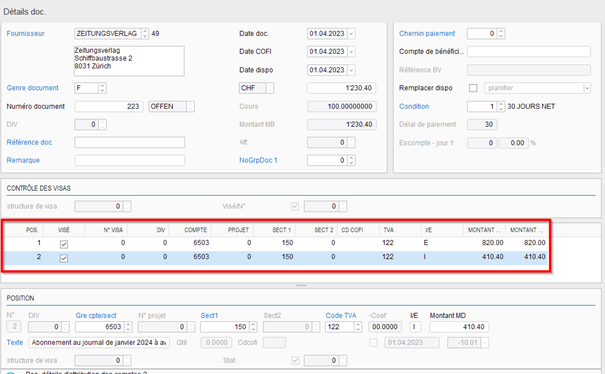Click account 6503 in row 1
This screenshot has width=605, height=374.
(x=201, y=243)
